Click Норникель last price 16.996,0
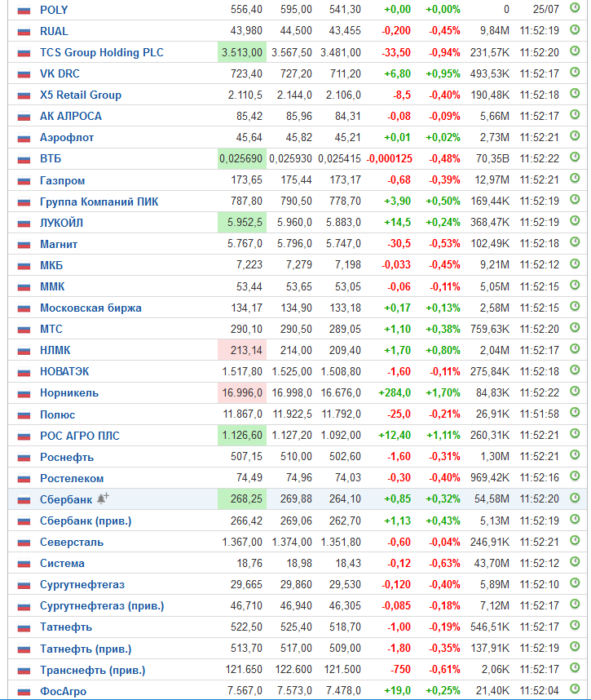 242,393
